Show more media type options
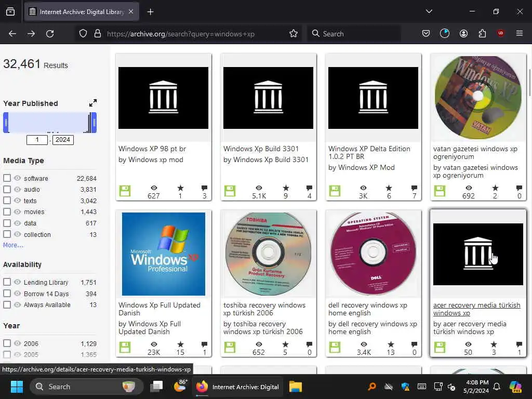 (13, 245)
